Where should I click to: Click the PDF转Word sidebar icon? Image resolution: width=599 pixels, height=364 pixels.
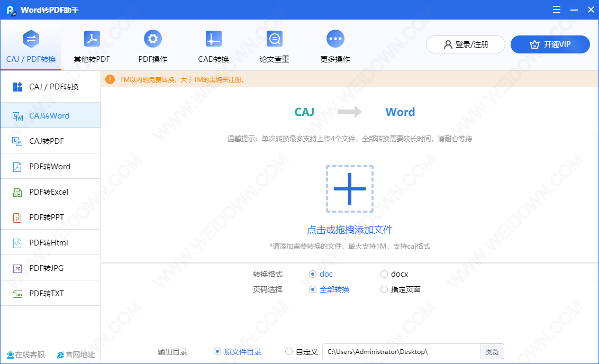coord(17,167)
